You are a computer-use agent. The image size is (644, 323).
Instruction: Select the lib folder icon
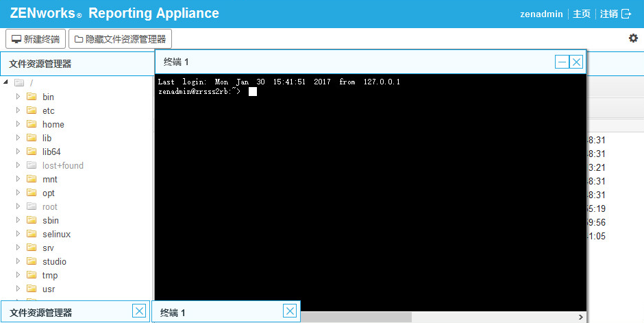(x=32, y=138)
